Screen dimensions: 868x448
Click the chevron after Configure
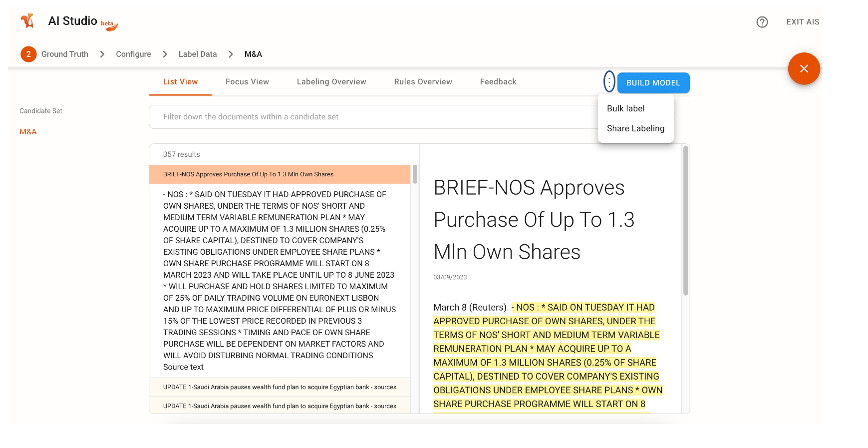(165, 54)
